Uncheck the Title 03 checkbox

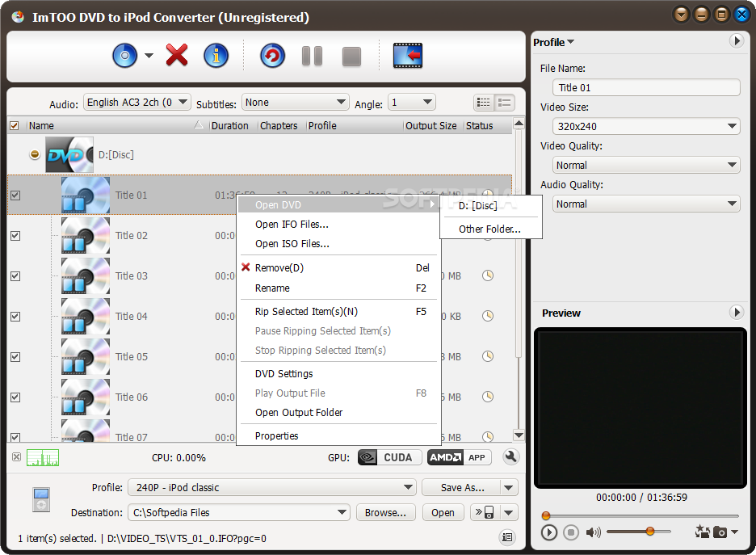click(15, 276)
